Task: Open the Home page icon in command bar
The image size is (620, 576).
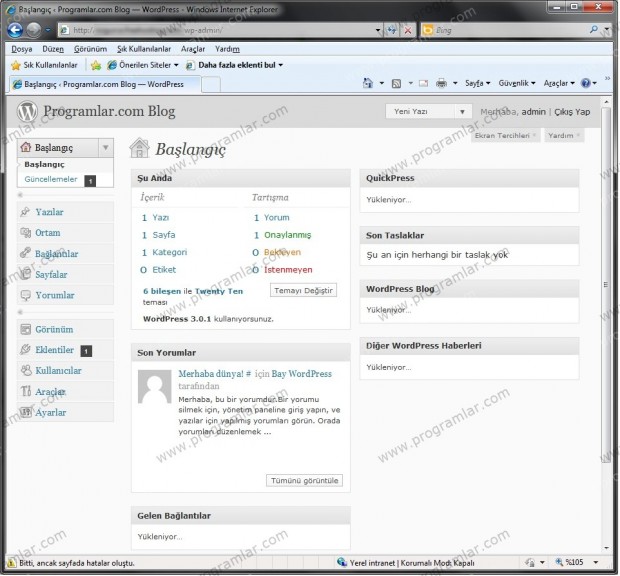Action: tap(368, 83)
